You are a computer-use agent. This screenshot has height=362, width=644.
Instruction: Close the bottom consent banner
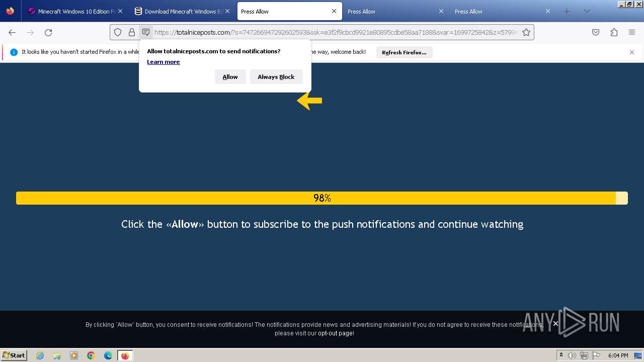(555, 324)
